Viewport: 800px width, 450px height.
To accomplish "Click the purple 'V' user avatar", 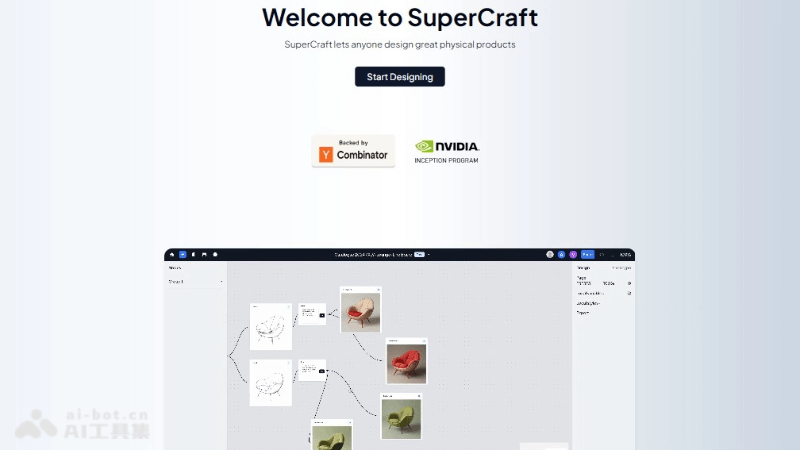I will coord(573,255).
